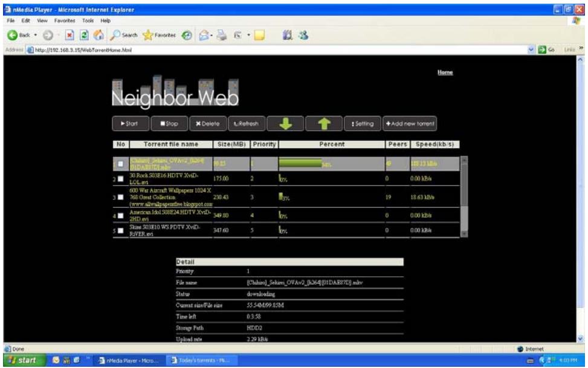Expand the address bar dropdown
Image resolution: width=588 pixels, height=368 pixels.
click(531, 50)
